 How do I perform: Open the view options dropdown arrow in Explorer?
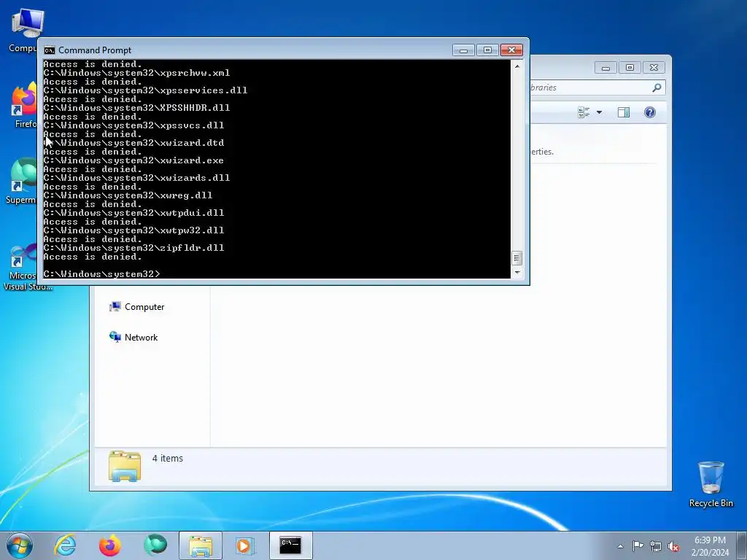pyautogui.click(x=600, y=112)
